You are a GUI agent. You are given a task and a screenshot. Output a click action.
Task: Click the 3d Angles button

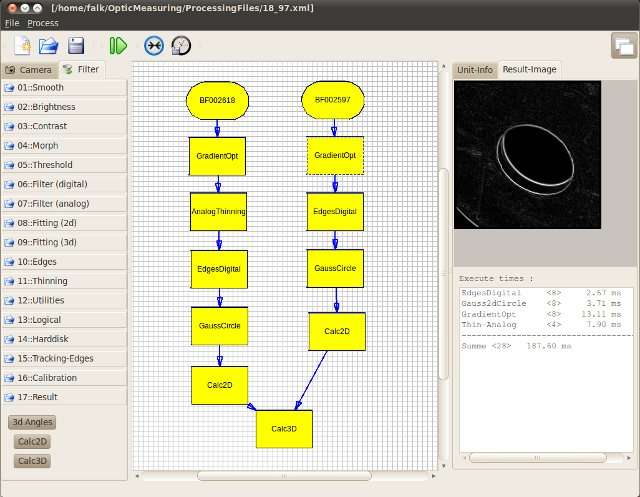(32, 422)
